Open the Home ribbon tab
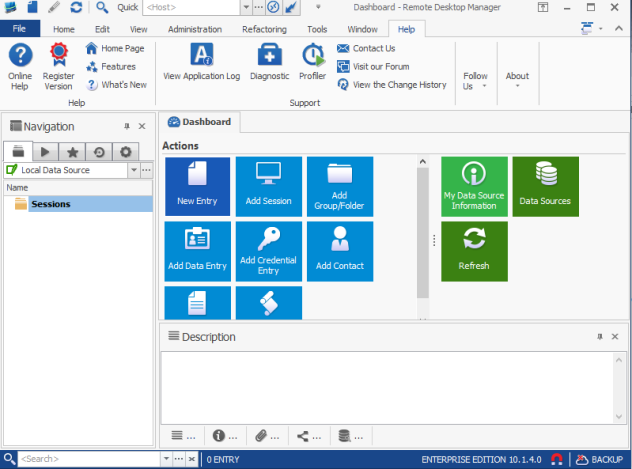The height and width of the screenshot is (469, 632). [x=64, y=29]
